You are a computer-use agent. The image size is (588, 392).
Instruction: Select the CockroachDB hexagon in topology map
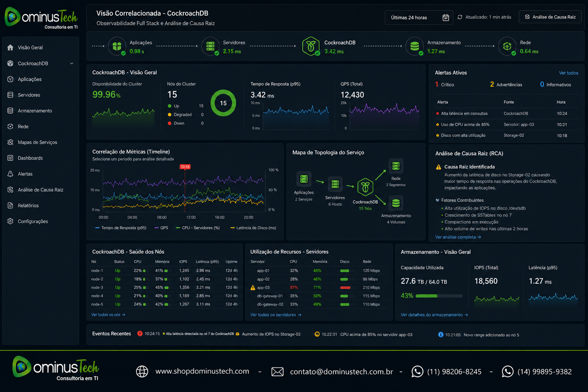[x=365, y=187]
